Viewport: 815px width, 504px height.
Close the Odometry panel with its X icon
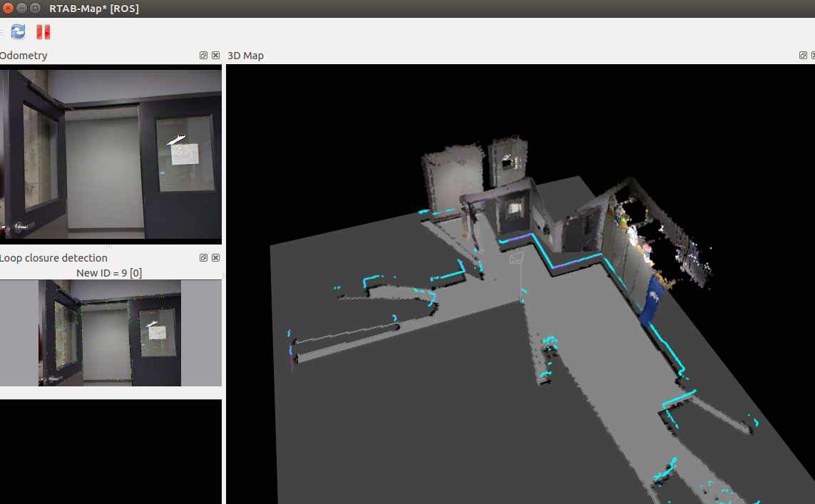coord(215,55)
